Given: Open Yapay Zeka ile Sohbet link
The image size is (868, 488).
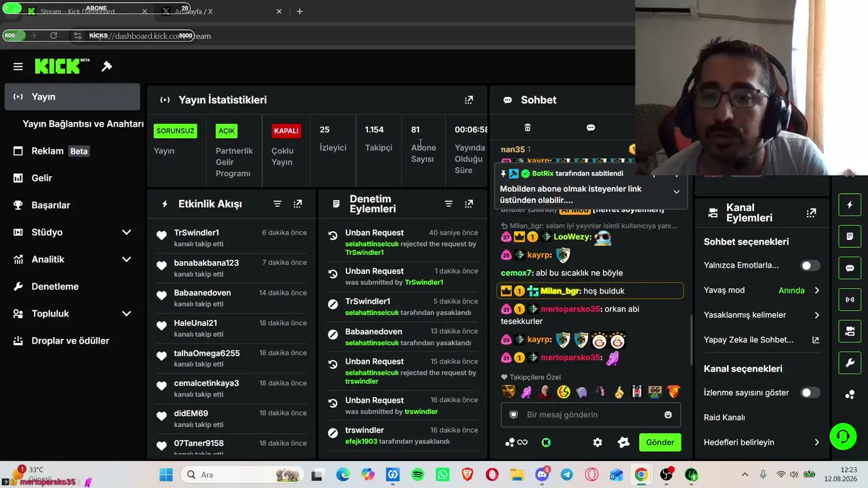Looking at the screenshot, I should 762,340.
